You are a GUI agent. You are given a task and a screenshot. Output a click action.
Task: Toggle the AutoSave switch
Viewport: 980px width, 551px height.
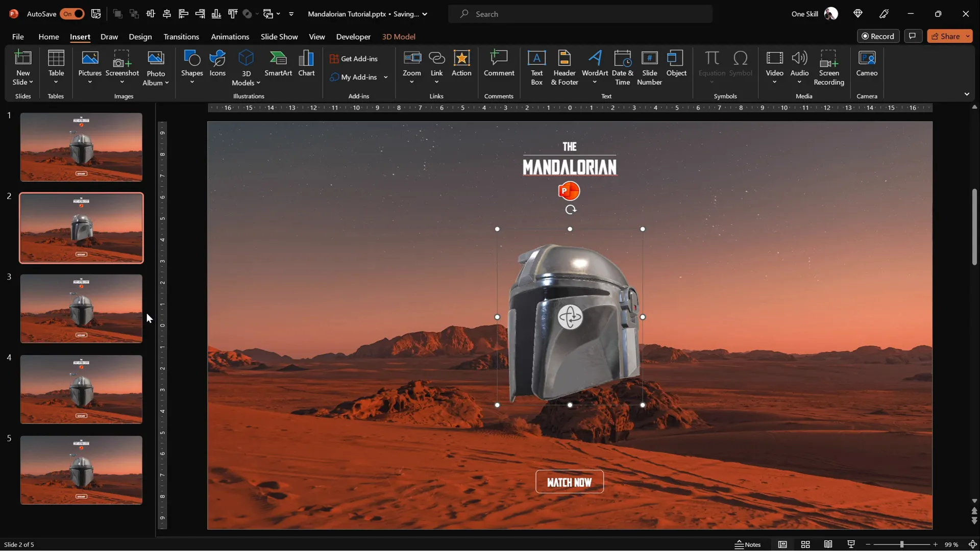(x=71, y=14)
